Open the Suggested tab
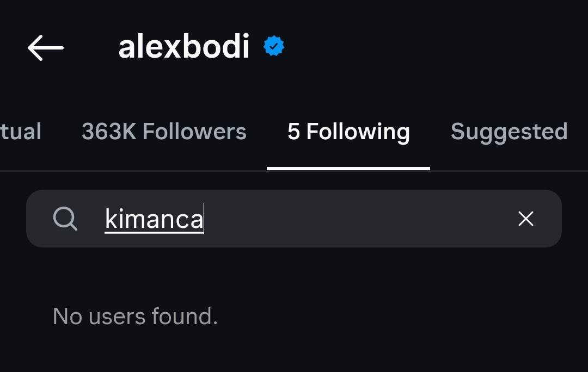The width and height of the screenshot is (588, 372). 509,132
